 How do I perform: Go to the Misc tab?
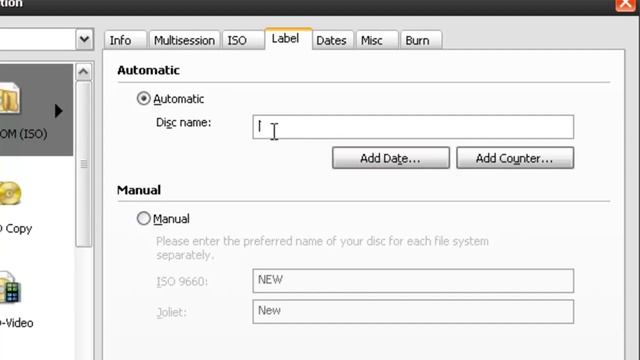click(377, 40)
